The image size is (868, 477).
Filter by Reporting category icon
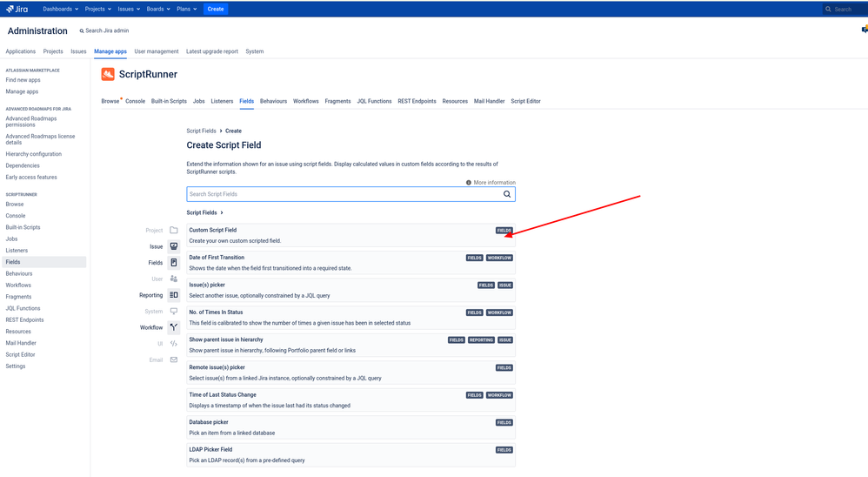(x=174, y=295)
